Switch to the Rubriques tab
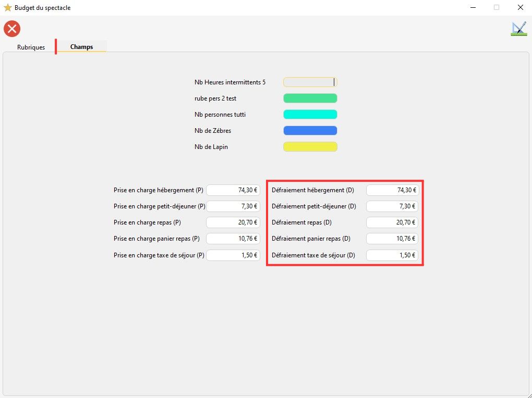This screenshot has width=532, height=398. tap(31, 47)
